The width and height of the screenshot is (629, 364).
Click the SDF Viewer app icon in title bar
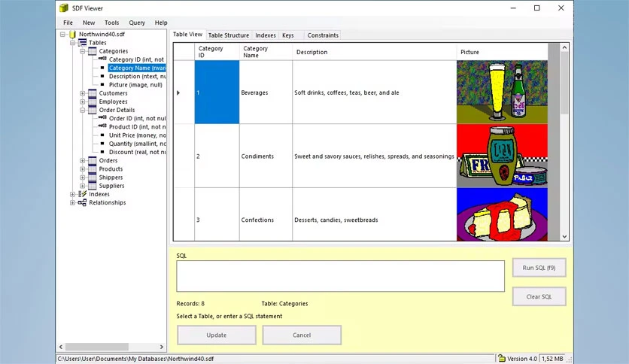pos(64,8)
